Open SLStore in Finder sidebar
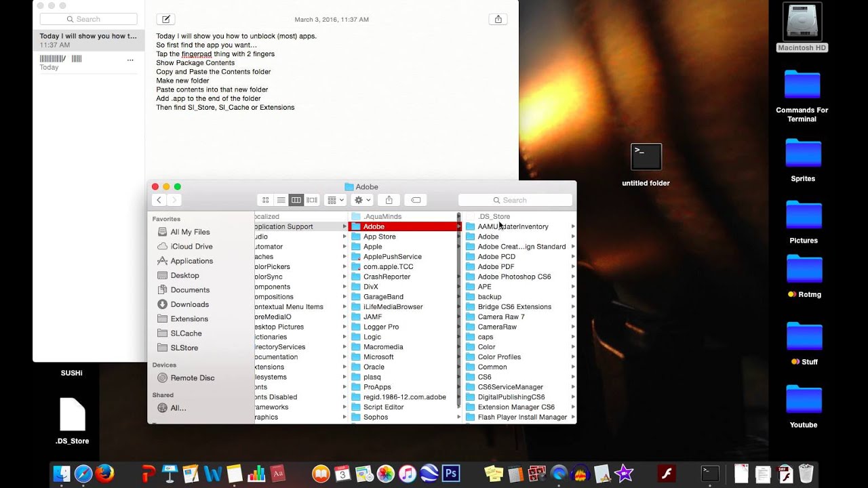Image resolution: width=868 pixels, height=488 pixels. coord(184,348)
